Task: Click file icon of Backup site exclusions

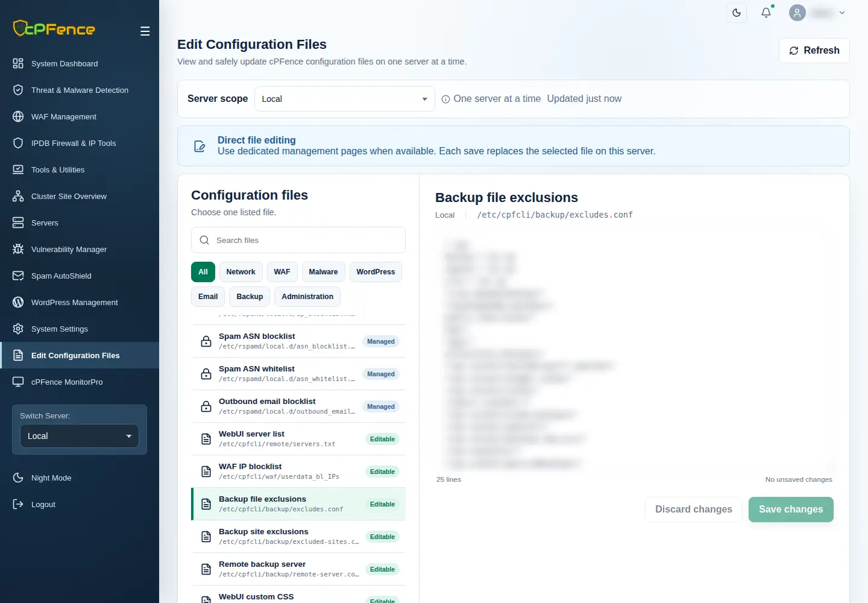Action: [x=206, y=537]
